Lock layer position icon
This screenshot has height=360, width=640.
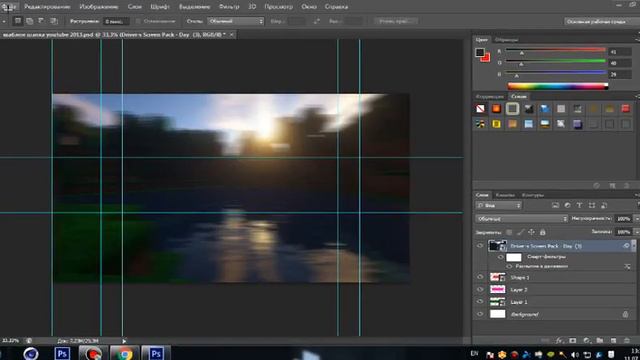[x=531, y=232]
